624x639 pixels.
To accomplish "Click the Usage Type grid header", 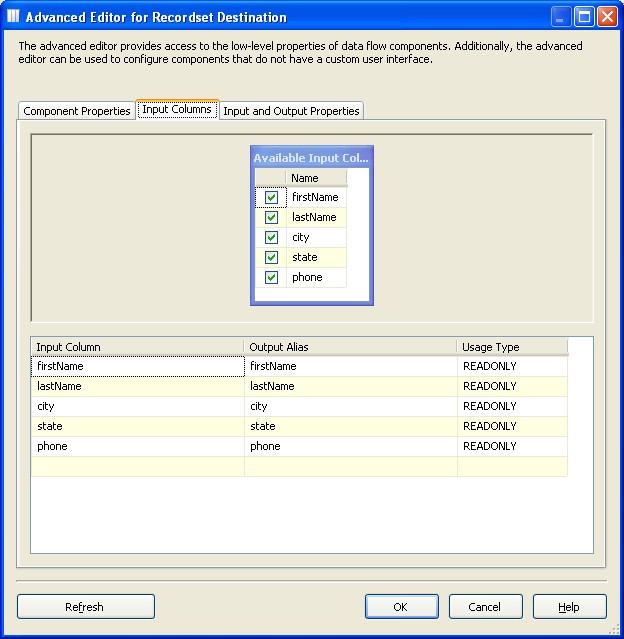I will pos(512,347).
